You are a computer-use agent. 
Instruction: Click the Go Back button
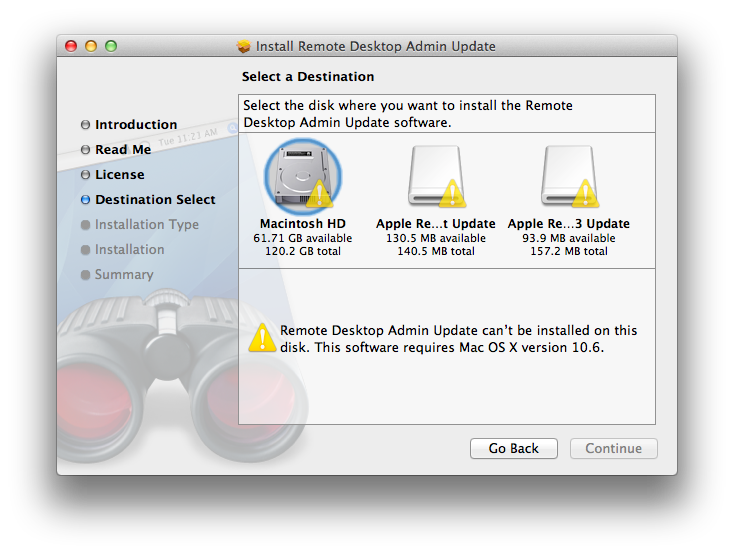pos(514,448)
